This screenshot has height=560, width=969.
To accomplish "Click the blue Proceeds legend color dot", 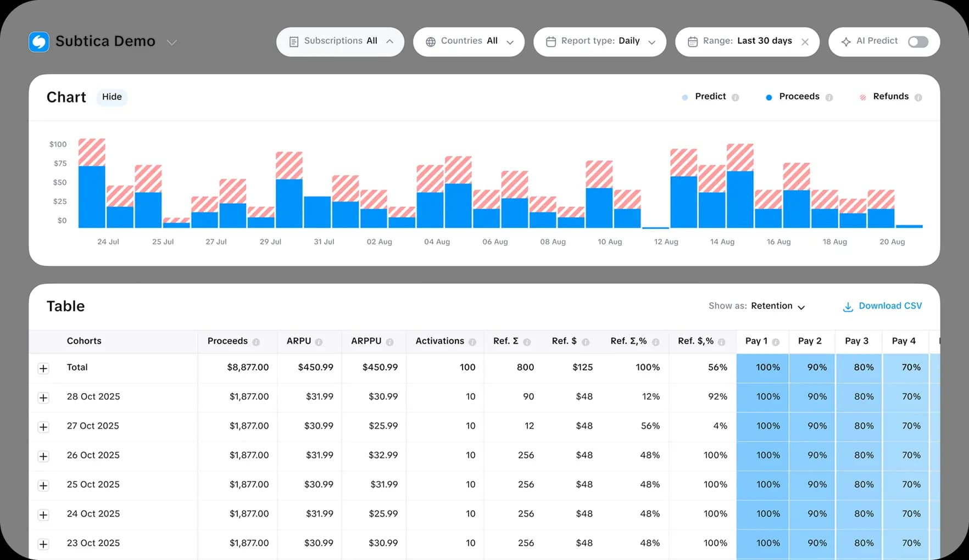I will click(x=768, y=97).
